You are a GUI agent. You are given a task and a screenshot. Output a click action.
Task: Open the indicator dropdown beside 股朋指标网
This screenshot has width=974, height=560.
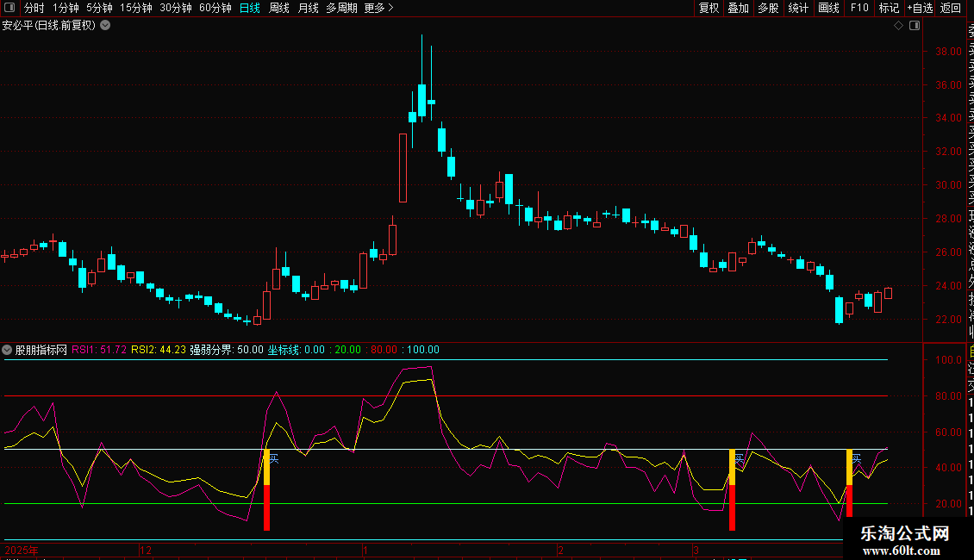point(7,350)
